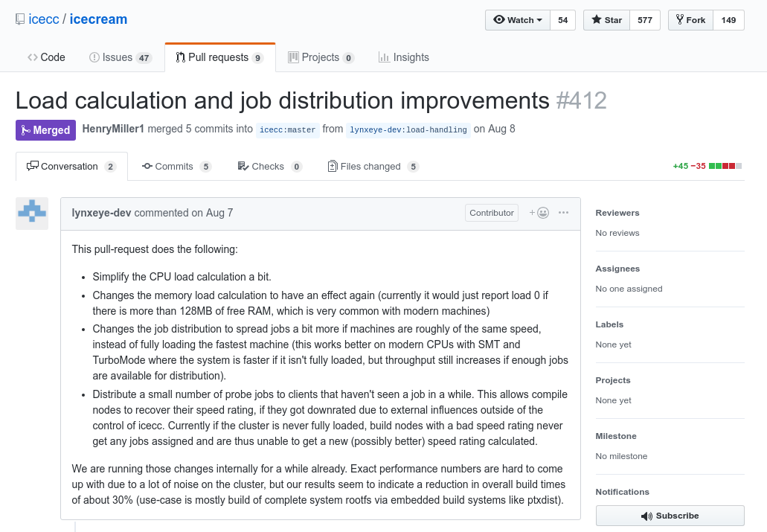Click the −35 deletions count
The image size is (767, 532).
coord(698,166)
